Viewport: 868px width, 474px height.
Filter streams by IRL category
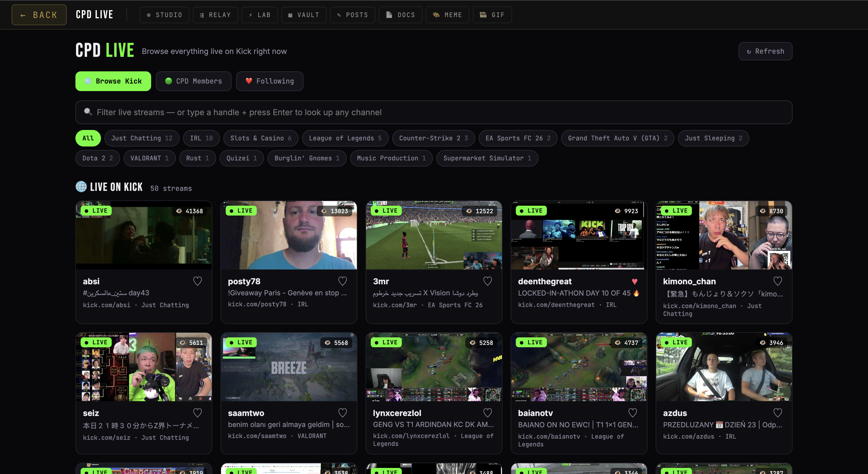tap(202, 138)
